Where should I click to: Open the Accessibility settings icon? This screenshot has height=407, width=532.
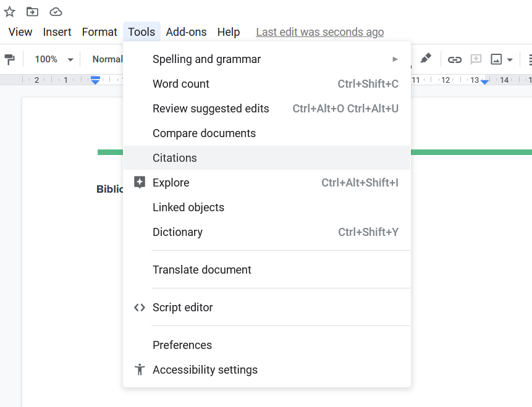tap(139, 370)
